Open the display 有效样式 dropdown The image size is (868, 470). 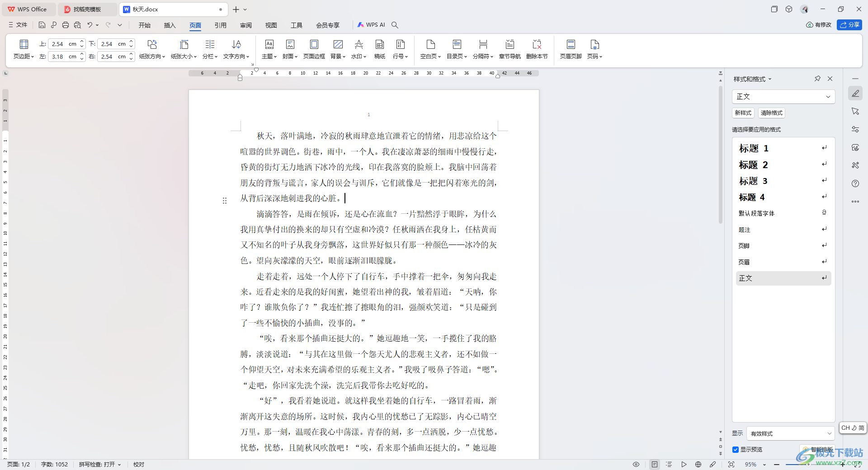tap(790, 433)
